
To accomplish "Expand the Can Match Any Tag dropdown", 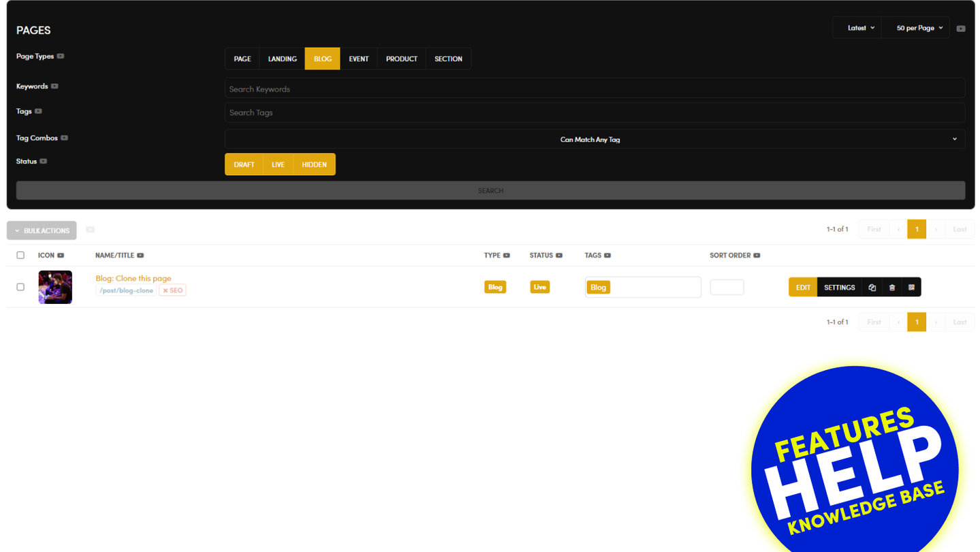I will 595,140.
